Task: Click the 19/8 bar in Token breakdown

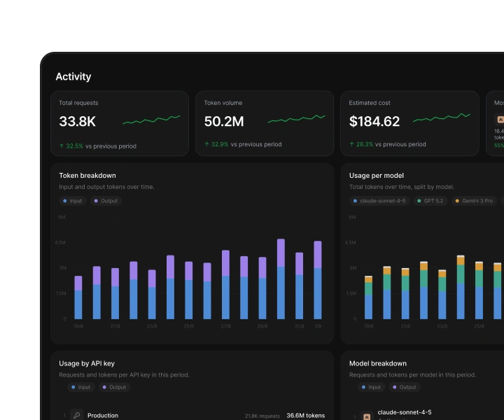Action: coord(78,297)
